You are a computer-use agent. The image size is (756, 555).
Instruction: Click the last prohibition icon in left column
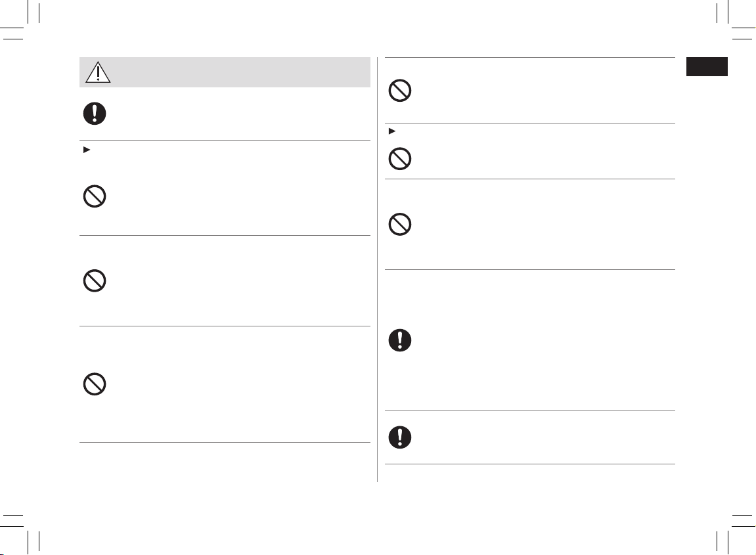point(95,384)
